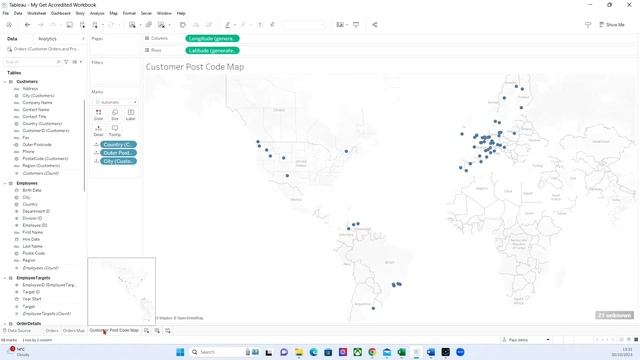The image size is (640, 360).
Task: Collapse the Customers table in Data pane
Action: click(x=5, y=82)
